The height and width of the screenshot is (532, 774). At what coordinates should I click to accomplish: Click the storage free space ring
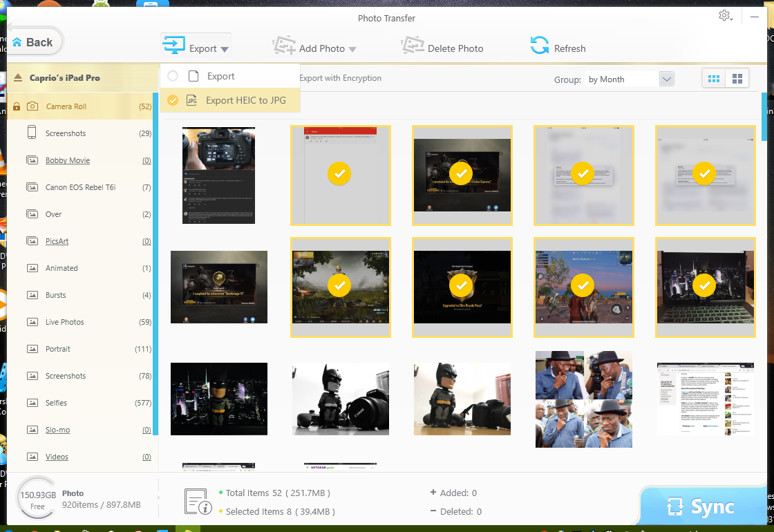(37, 498)
